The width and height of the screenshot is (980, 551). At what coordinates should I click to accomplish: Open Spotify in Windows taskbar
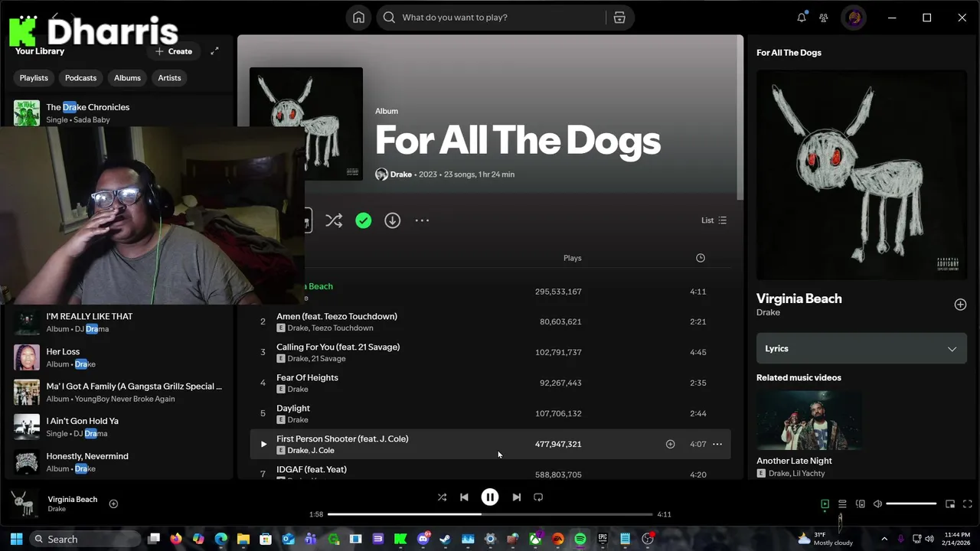[x=580, y=539]
